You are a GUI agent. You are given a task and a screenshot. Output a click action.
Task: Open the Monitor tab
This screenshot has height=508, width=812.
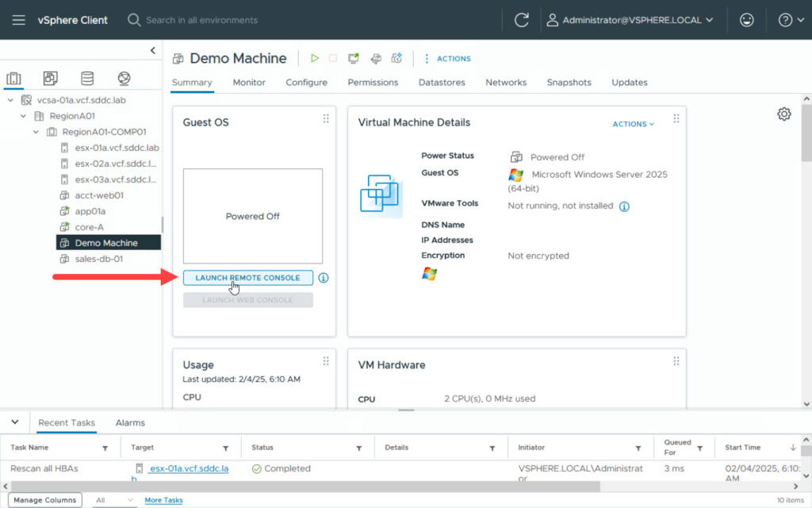249,83
